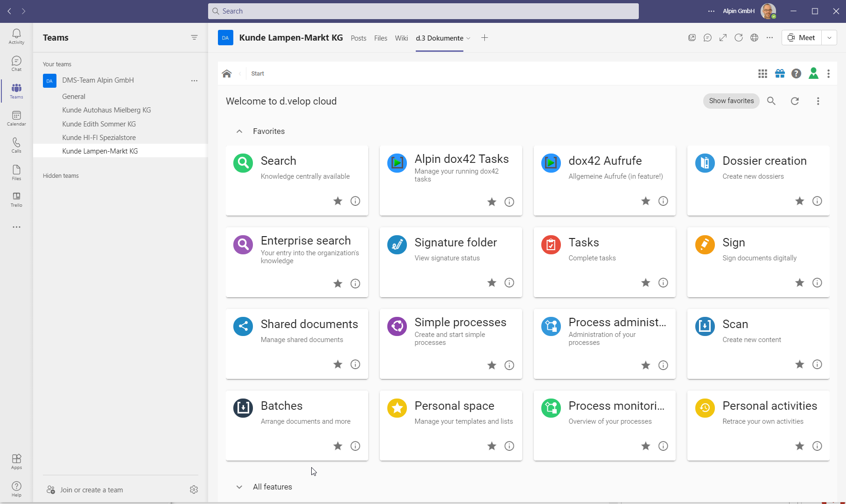Click the Start breadcrumb
The image size is (846, 504).
point(258,74)
